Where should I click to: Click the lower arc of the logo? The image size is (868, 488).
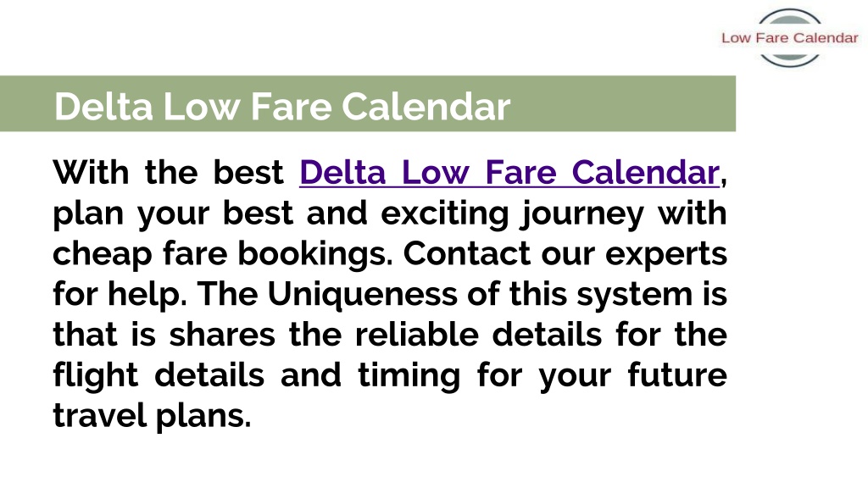790,58
